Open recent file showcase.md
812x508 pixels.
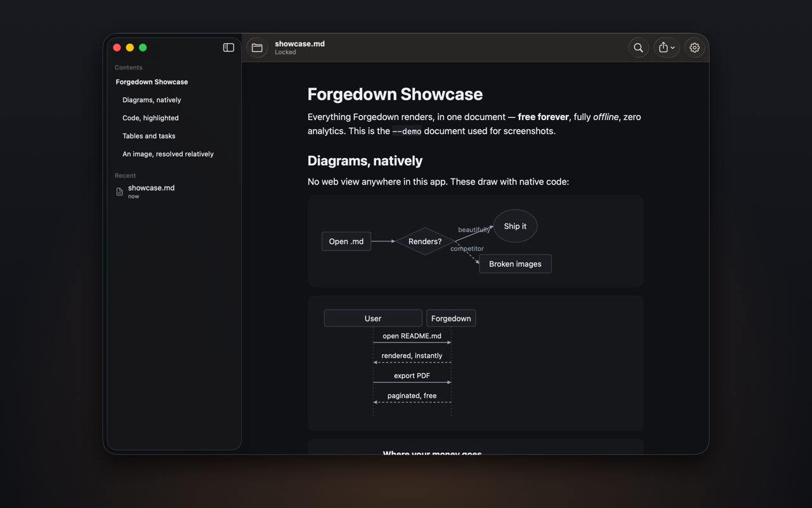(x=174, y=192)
